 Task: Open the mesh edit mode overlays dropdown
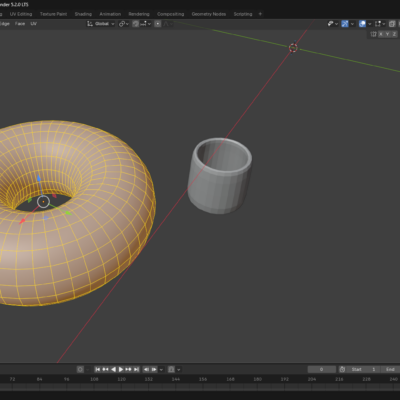380,24
